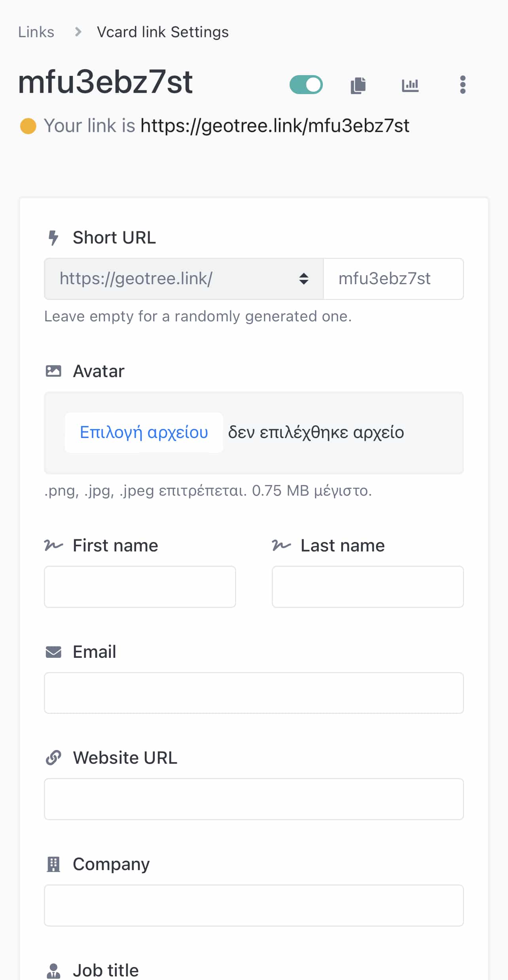Open the three-dot options menu
Screen dimensions: 508x980
[463, 85]
